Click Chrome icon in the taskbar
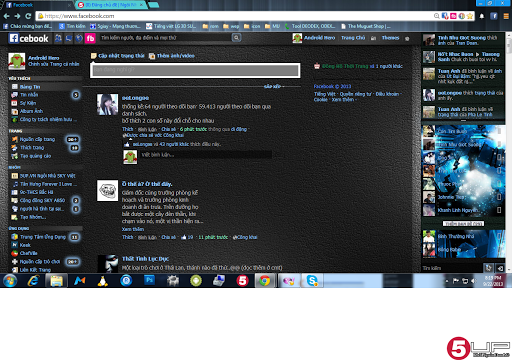The height and width of the screenshot is (360, 512). point(265,281)
